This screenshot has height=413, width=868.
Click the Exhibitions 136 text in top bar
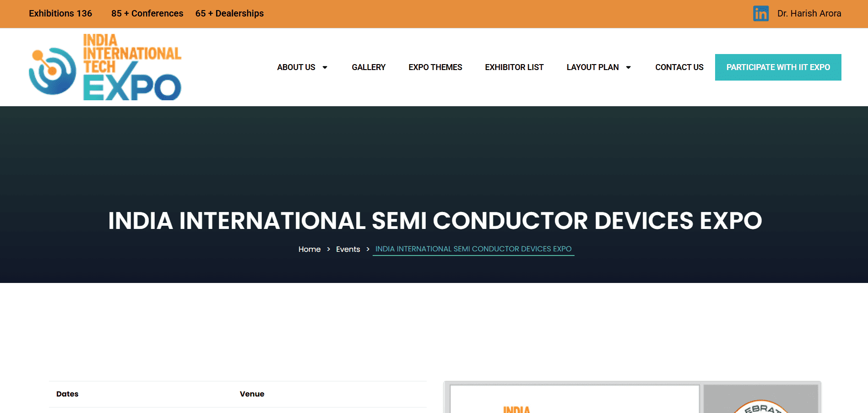click(x=60, y=13)
